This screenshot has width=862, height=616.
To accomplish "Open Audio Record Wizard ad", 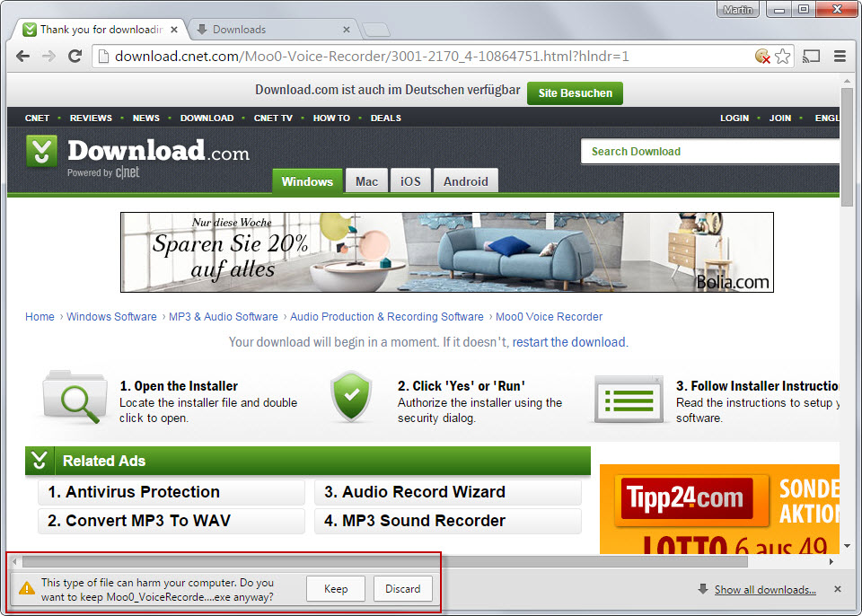I will click(x=447, y=492).
